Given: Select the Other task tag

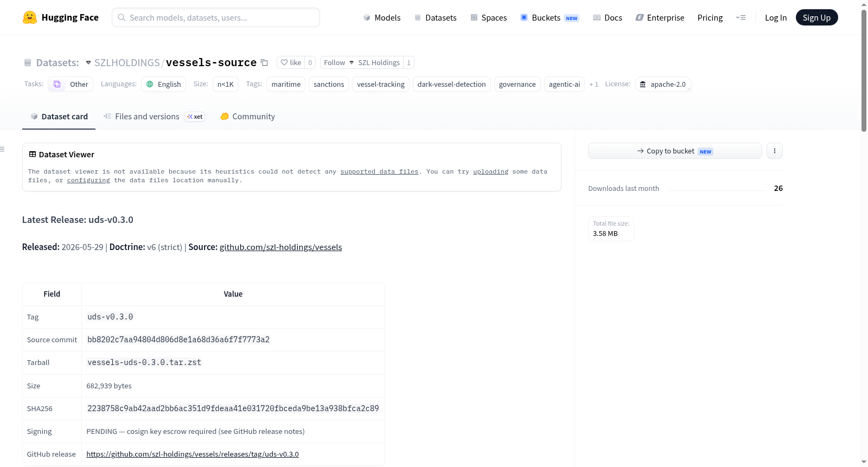Looking at the screenshot, I should (x=71, y=84).
